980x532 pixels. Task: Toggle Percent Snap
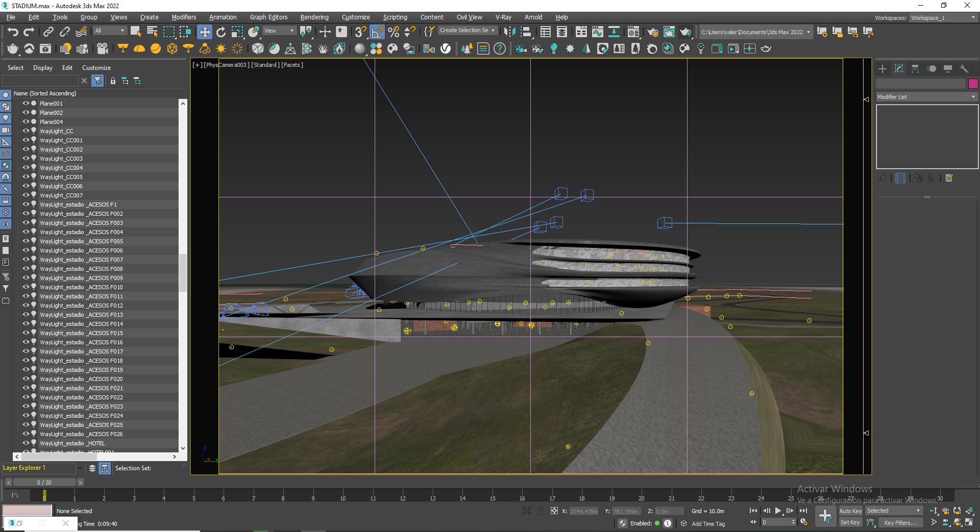coord(394,32)
